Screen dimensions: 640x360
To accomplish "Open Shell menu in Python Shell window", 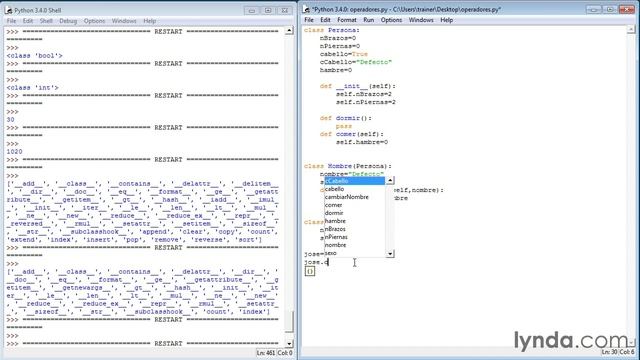I will coord(46,21).
